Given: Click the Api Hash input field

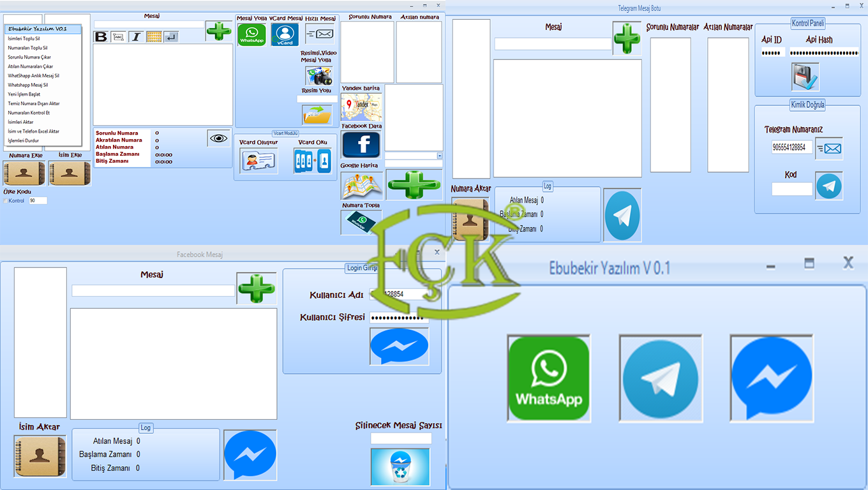Looking at the screenshot, I should coord(824,52).
